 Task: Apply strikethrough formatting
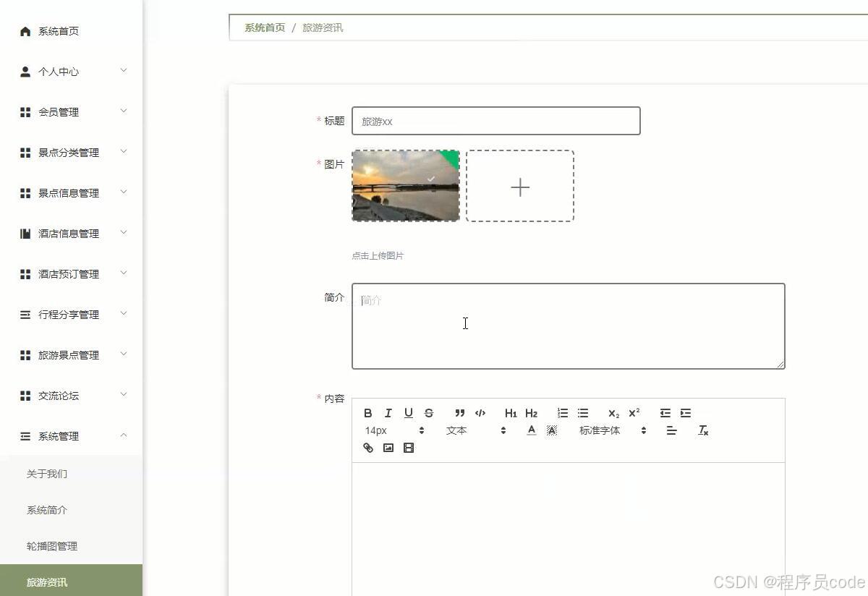pos(429,413)
